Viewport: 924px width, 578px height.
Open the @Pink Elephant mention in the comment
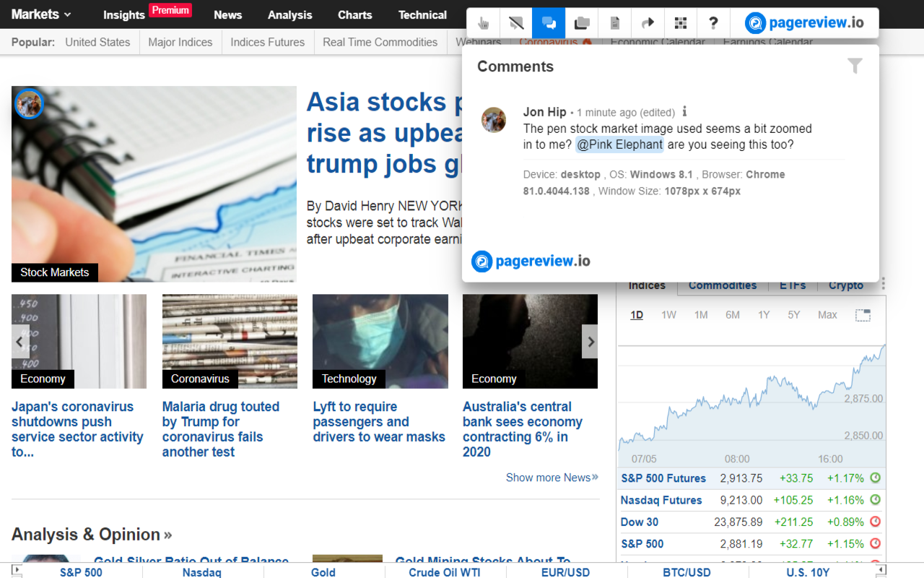pyautogui.click(x=619, y=144)
